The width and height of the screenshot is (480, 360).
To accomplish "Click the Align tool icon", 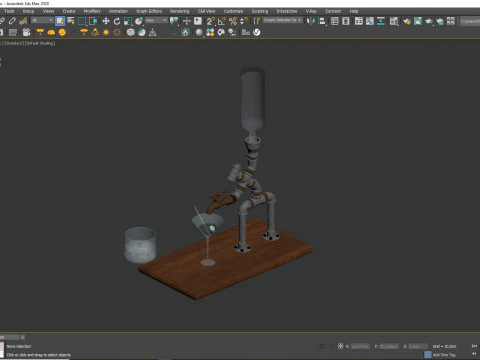I will pos(322,21).
